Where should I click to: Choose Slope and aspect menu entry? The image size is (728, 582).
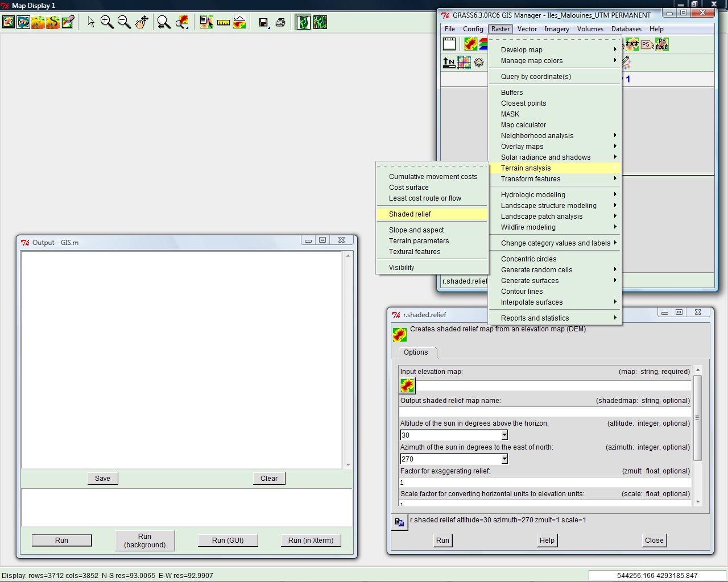432,230
